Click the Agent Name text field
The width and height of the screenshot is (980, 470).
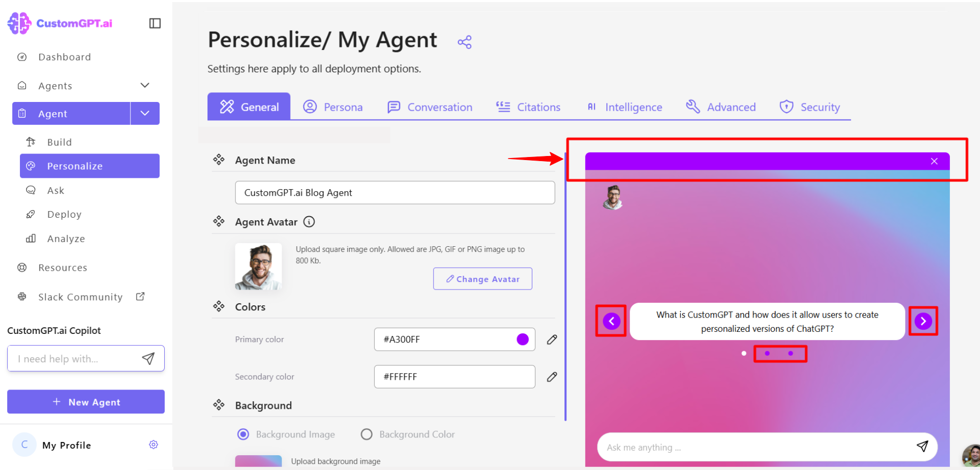point(395,193)
